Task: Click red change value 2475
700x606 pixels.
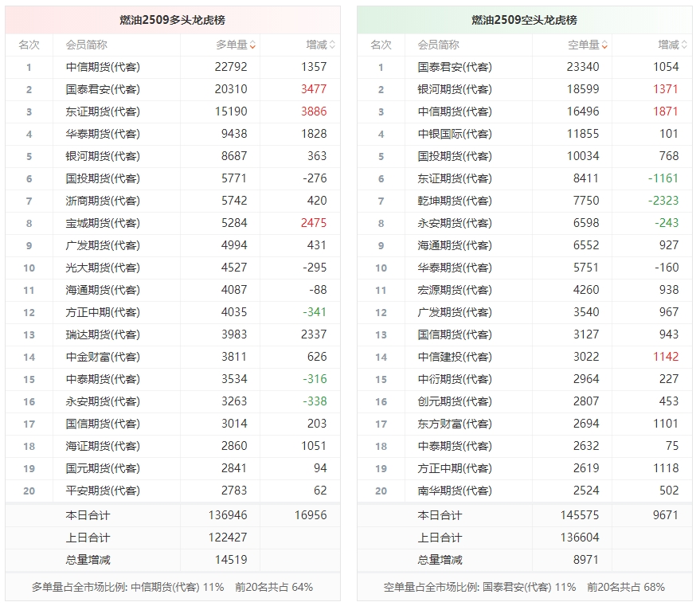Action: pyautogui.click(x=314, y=223)
